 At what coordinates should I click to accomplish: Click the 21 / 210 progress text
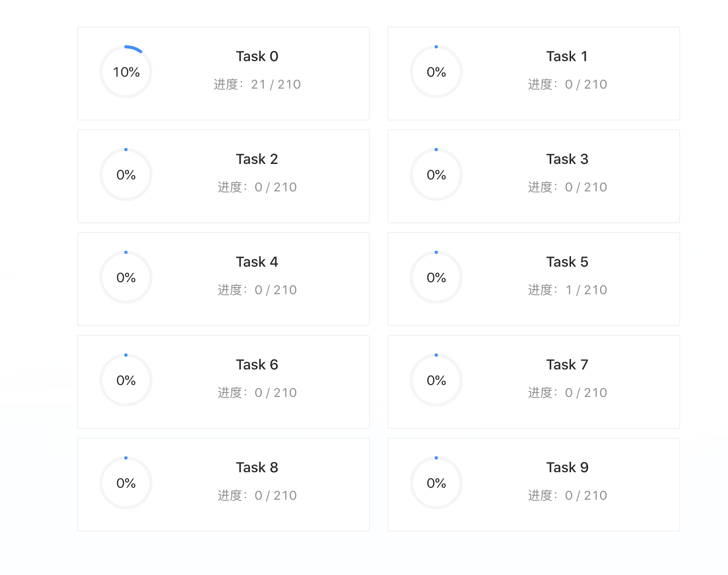tap(275, 84)
